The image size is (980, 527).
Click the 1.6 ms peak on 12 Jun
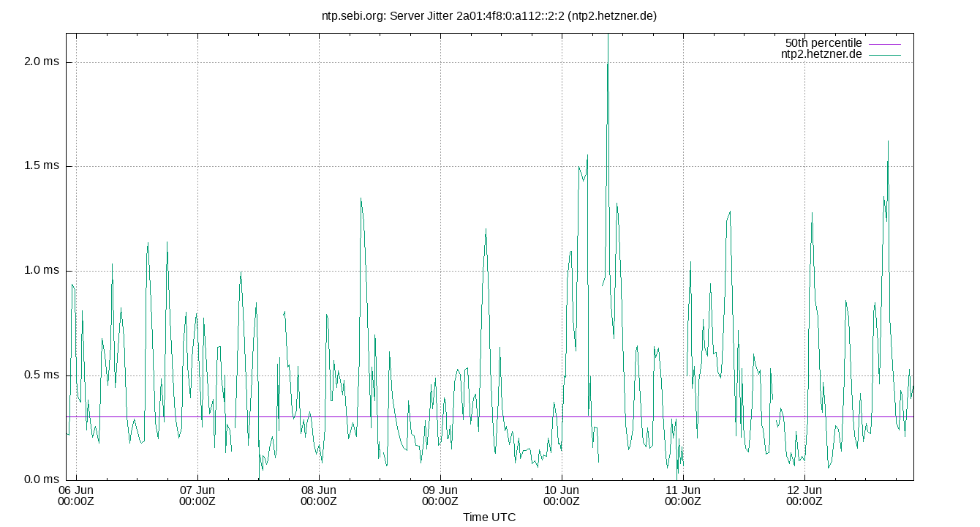click(888, 142)
